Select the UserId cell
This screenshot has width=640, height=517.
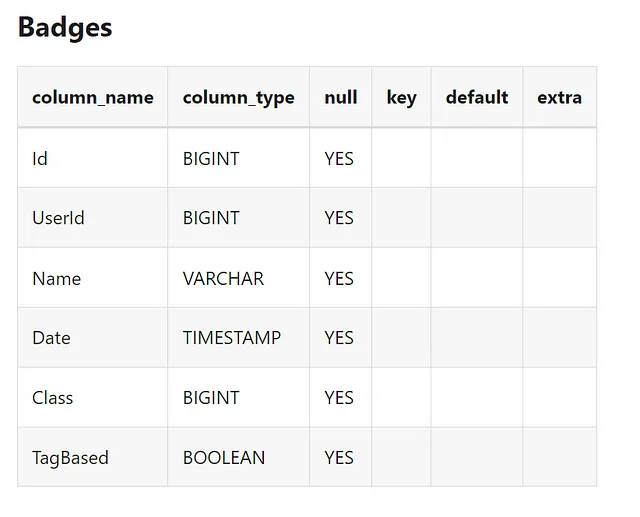(x=93, y=218)
